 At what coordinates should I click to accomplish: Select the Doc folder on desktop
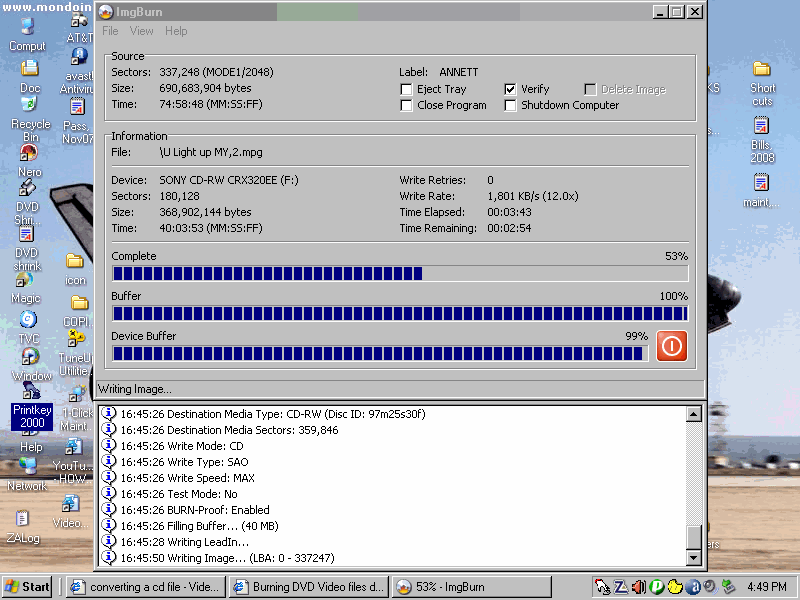(x=30, y=77)
